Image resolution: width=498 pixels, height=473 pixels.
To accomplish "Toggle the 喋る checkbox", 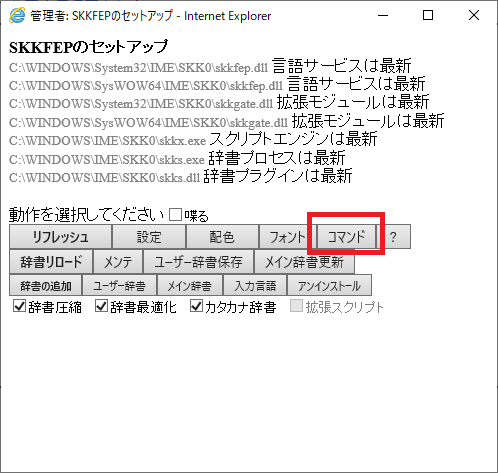I will coord(175,215).
